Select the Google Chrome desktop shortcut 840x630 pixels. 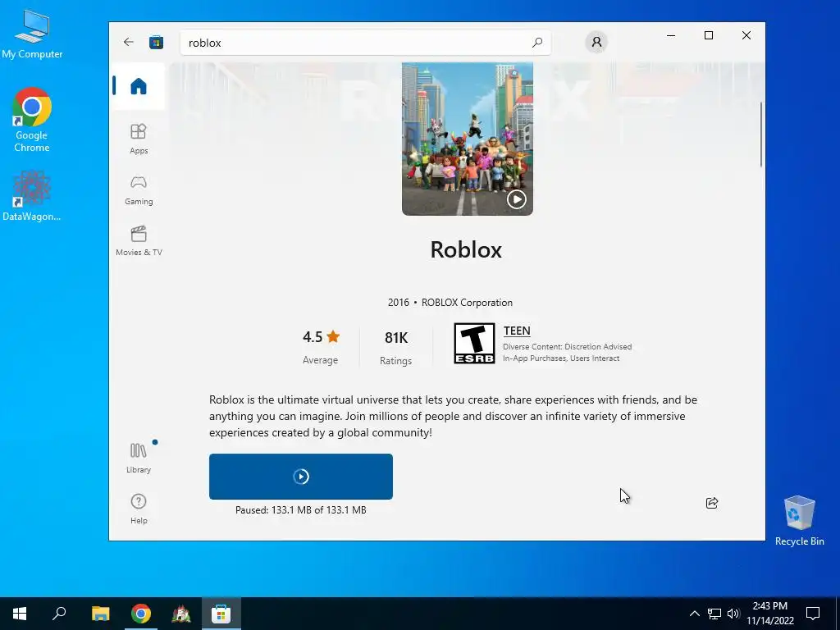(32, 120)
